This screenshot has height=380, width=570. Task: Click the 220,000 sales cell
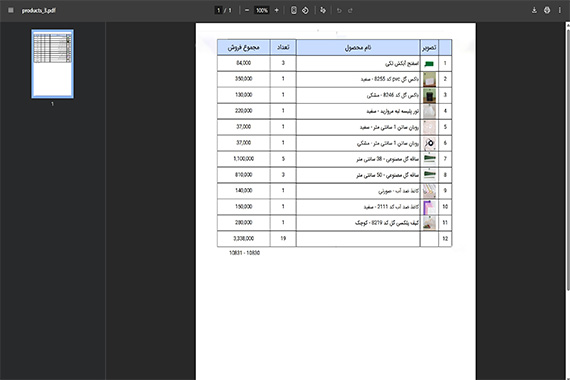(x=244, y=111)
